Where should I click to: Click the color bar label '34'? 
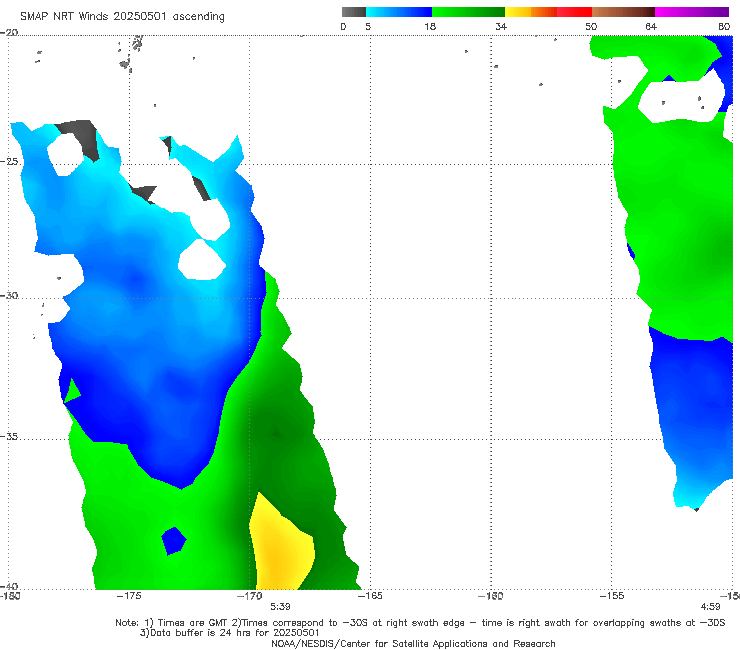(501, 27)
